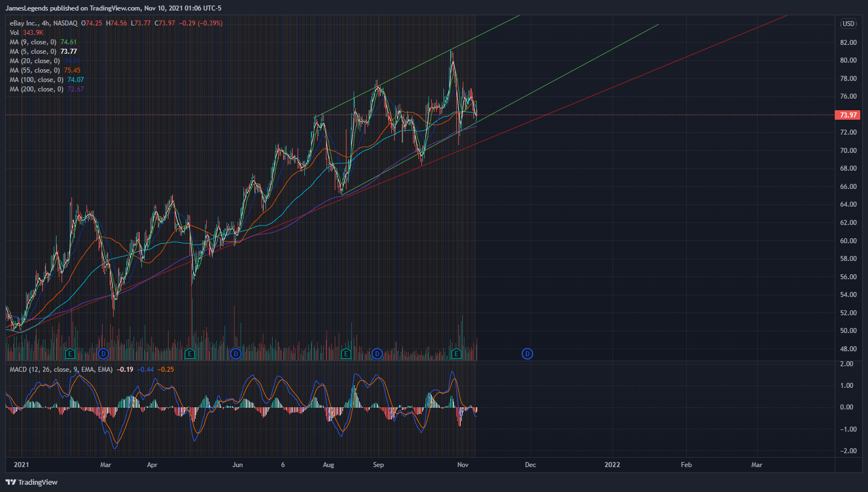Click the Vol 343.9K legend entry
The image size is (868, 492).
26,33
